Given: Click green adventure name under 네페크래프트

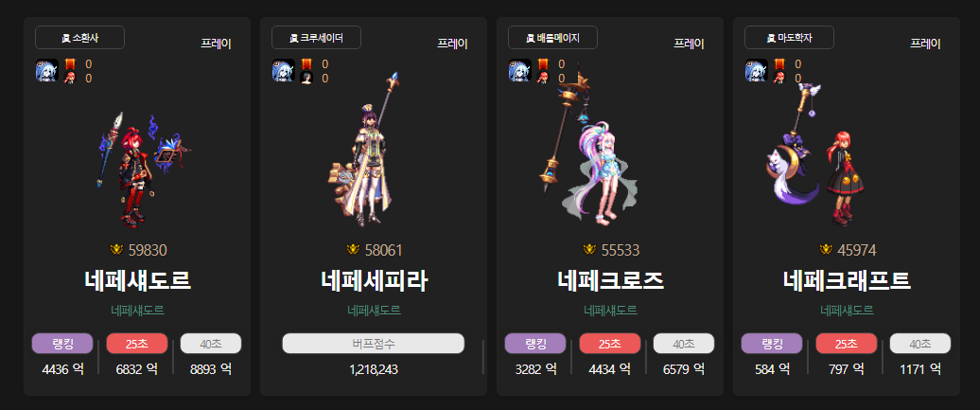Looking at the screenshot, I should click(847, 311).
